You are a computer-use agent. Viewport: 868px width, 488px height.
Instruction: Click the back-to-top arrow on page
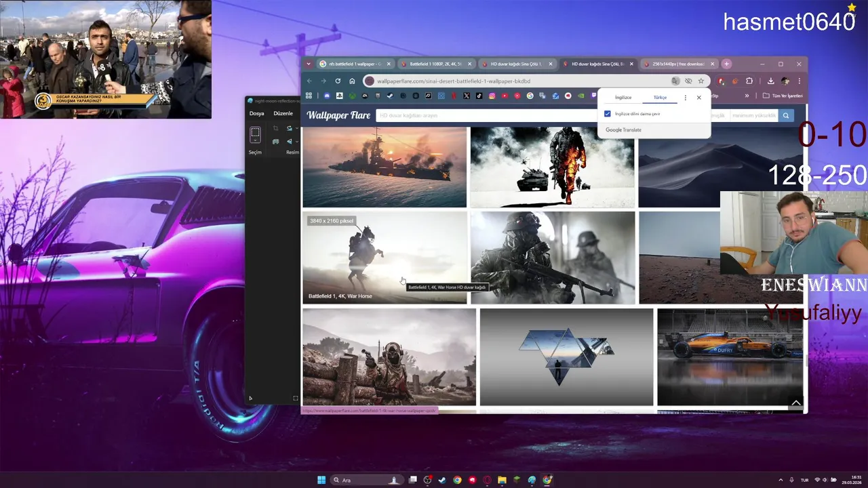pyautogui.click(x=796, y=403)
